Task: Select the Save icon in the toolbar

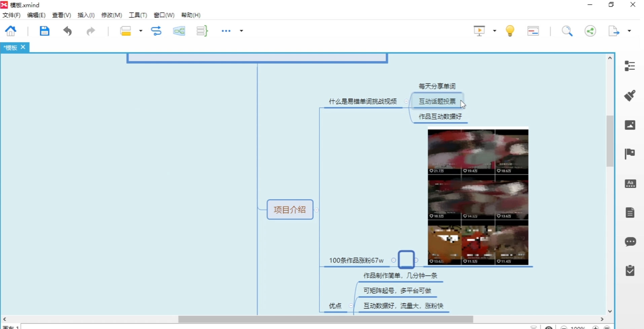Action: tap(44, 31)
